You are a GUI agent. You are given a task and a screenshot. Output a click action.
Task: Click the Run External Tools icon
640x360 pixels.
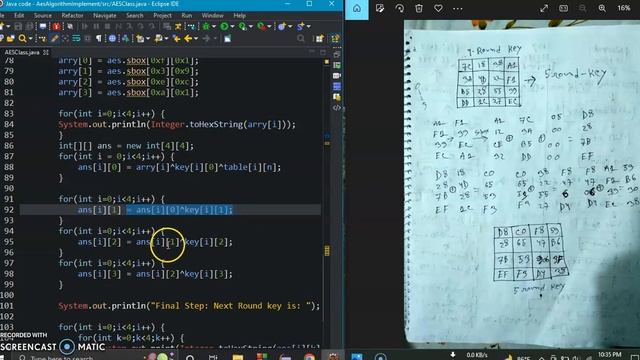pos(262,26)
